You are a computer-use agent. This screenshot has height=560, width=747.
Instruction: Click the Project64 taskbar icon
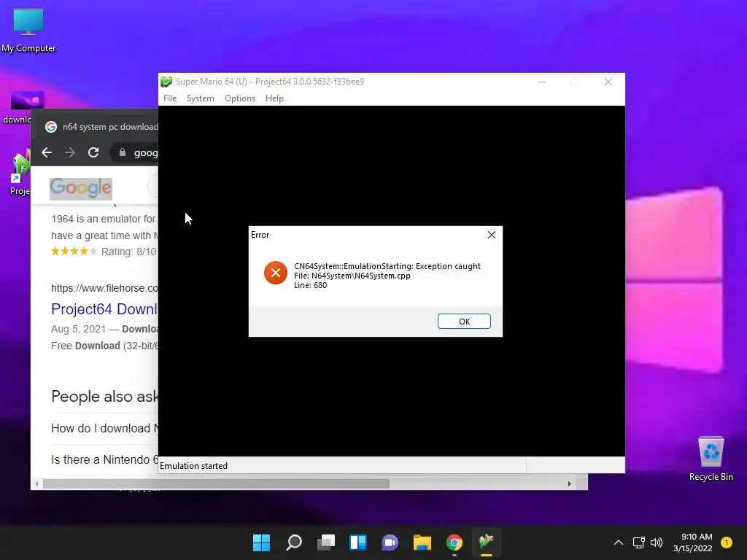pos(487,542)
